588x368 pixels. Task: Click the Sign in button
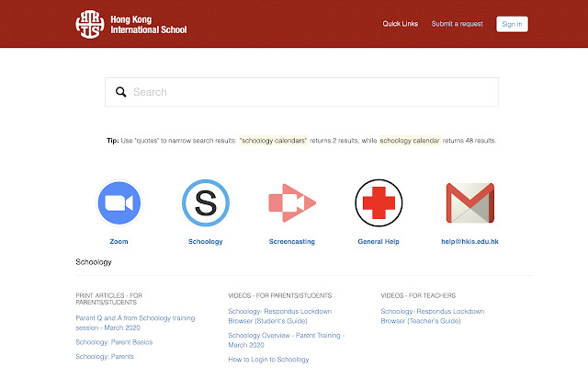pos(512,24)
